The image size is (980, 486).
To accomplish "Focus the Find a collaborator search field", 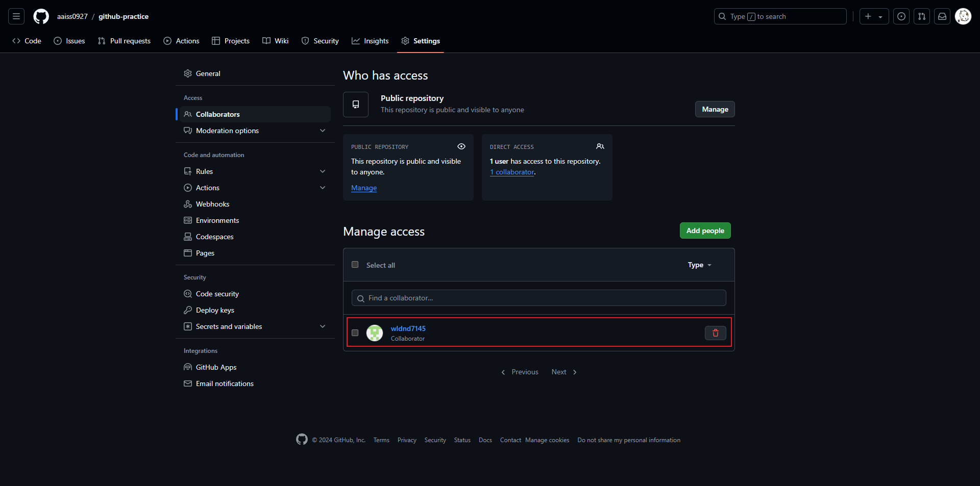I will 539,298.
